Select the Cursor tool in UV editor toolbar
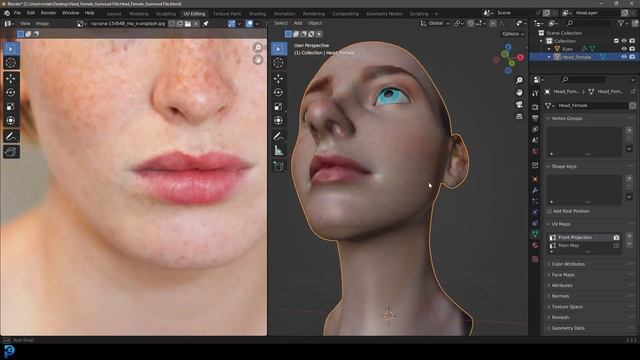Image resolution: width=640 pixels, height=360 pixels. (x=11, y=63)
